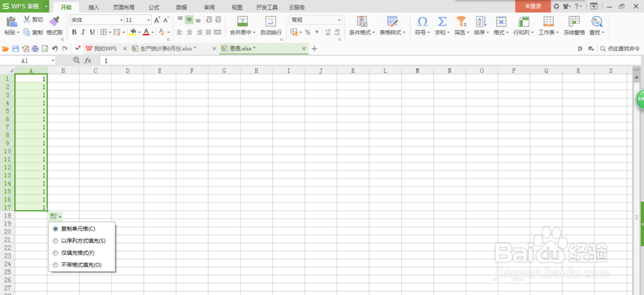Click the AutoSum (求和) sigma icon
The width and height of the screenshot is (644, 295).
tap(442, 21)
